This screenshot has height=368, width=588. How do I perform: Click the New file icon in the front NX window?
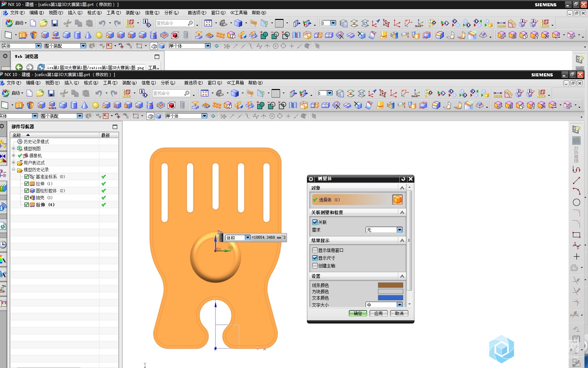coord(29,93)
